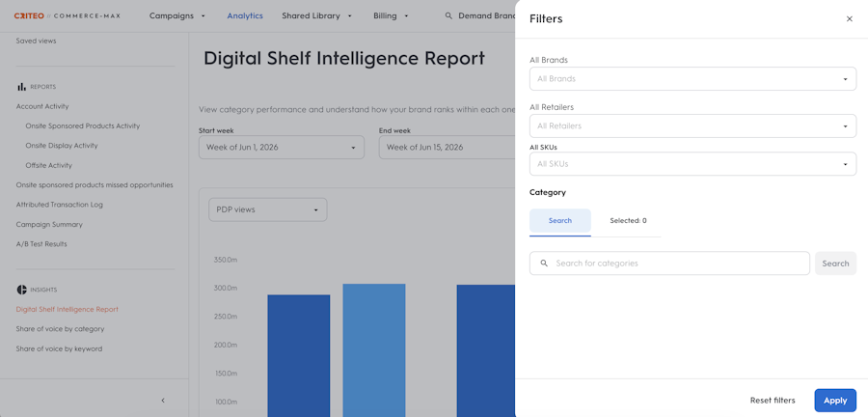
Task: Expand the Shared Library menu
Action: 316,16
